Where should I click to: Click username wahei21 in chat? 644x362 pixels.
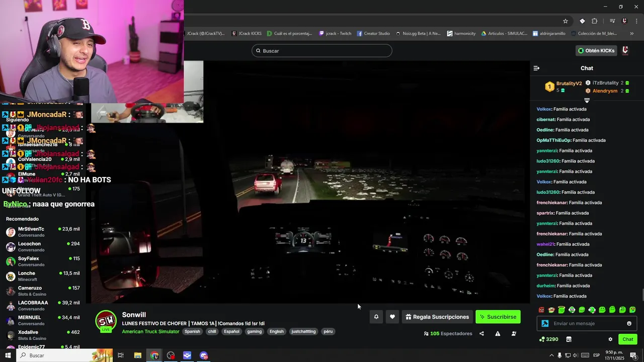(545, 244)
